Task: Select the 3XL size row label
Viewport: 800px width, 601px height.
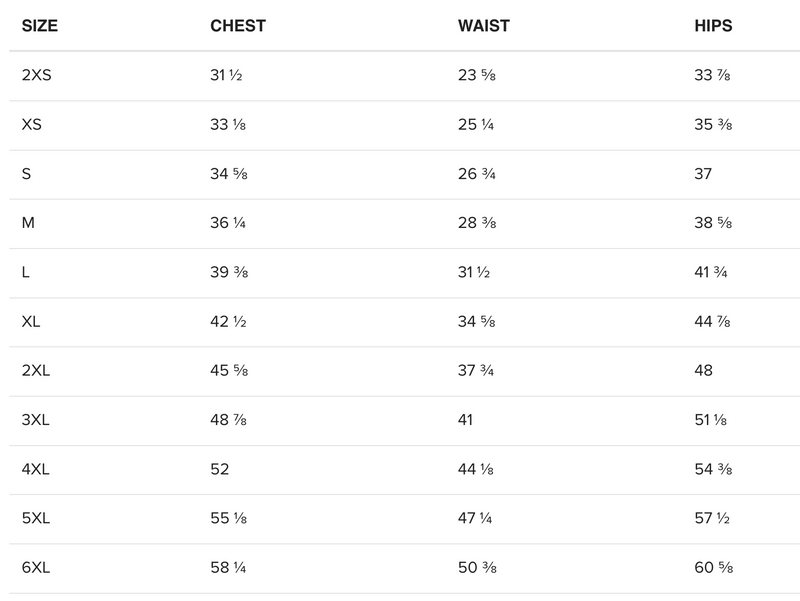Action: pos(36,420)
